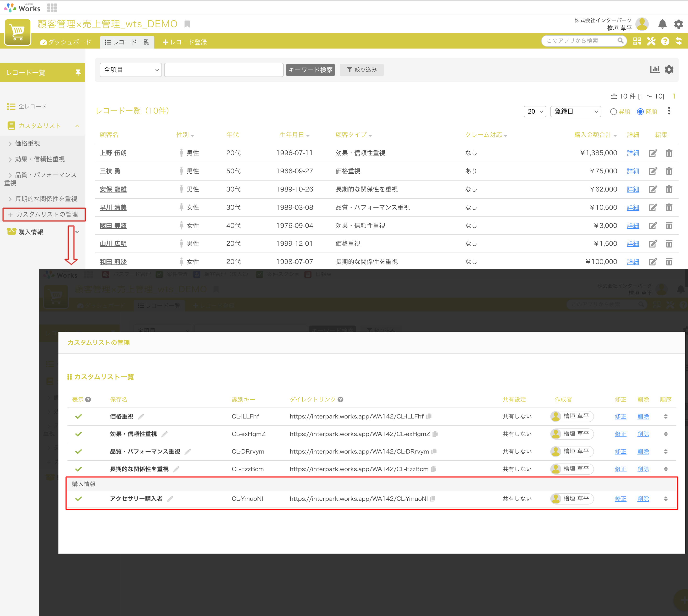Viewport: 688px width, 616px height.
Task: Edit record for 上野 伍朗
Action: click(x=653, y=153)
